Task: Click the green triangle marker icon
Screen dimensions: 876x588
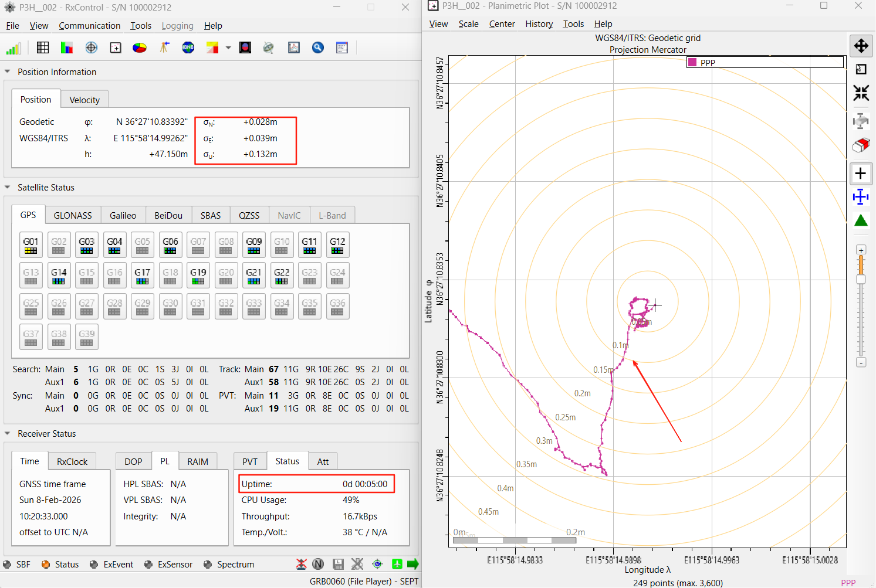Action: coord(861,220)
